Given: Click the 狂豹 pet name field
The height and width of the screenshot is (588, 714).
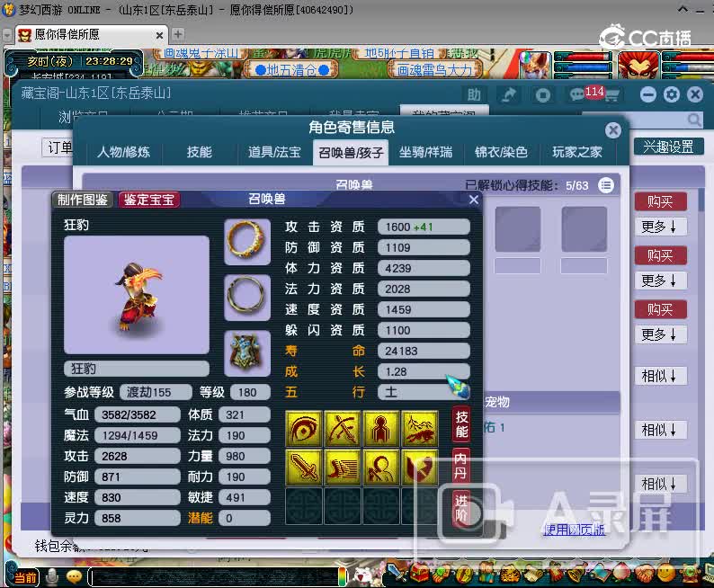Looking at the screenshot, I should 137,369.
